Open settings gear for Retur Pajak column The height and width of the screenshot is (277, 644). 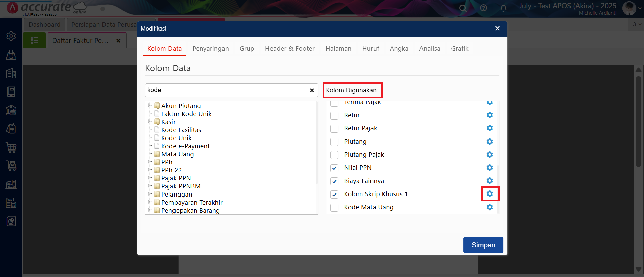click(490, 128)
